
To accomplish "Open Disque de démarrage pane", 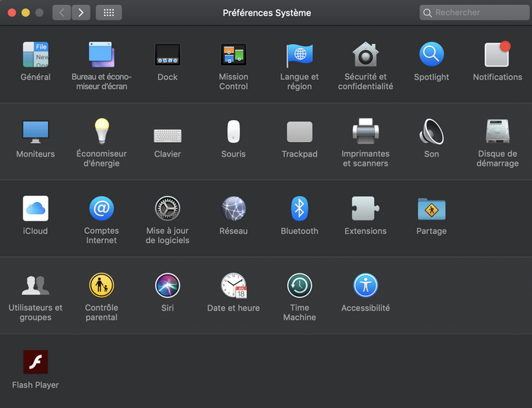I will coord(497,131).
